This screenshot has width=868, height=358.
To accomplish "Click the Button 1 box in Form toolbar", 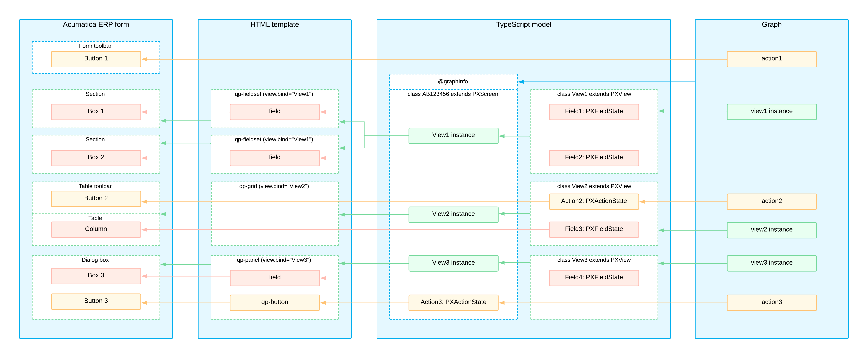I will [x=96, y=59].
